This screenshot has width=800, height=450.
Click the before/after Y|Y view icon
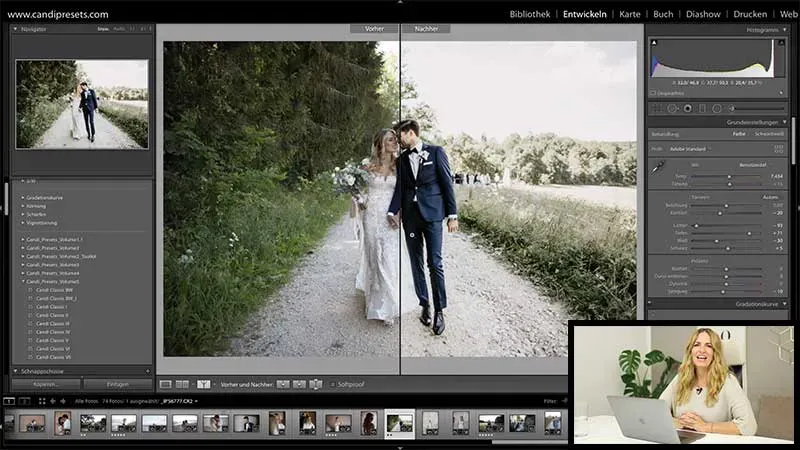pyautogui.click(x=203, y=384)
